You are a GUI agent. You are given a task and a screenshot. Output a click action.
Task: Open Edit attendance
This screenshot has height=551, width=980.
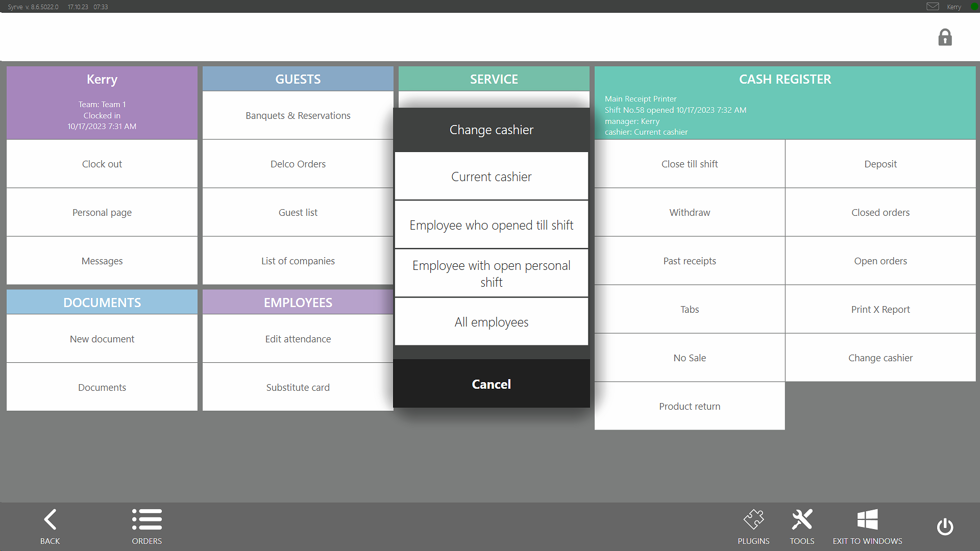298,339
